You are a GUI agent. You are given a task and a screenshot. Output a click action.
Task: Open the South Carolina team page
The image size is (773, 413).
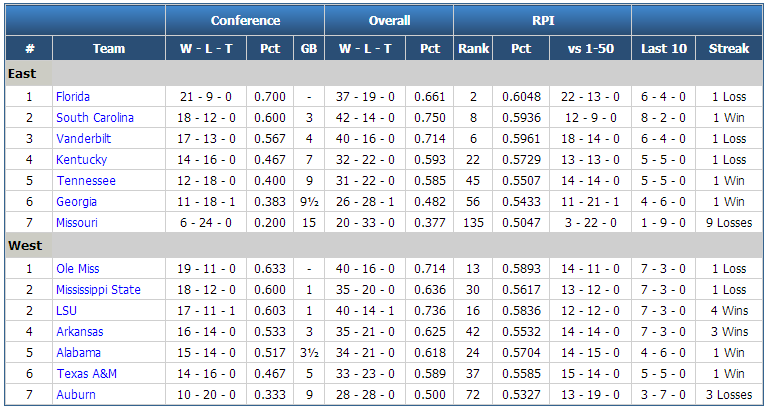pos(95,118)
